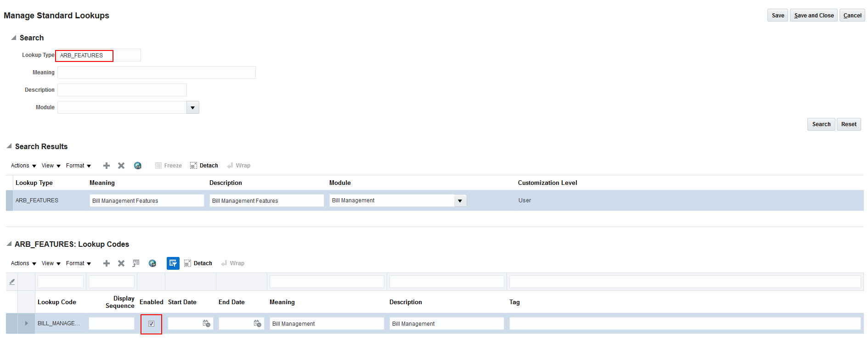Click Wrap in the Search Results toolbar
The image size is (868, 345).
(x=239, y=166)
